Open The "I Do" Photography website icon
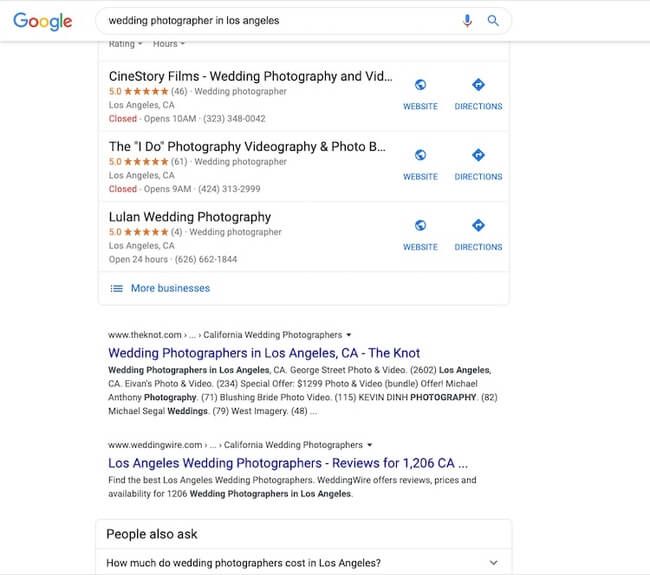The width and height of the screenshot is (650, 575). point(420,156)
